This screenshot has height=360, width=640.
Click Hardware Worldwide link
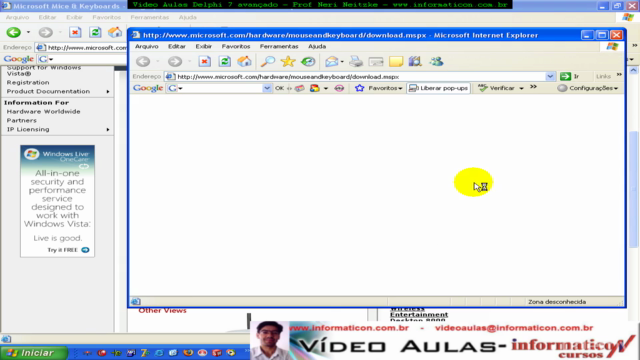(43, 111)
